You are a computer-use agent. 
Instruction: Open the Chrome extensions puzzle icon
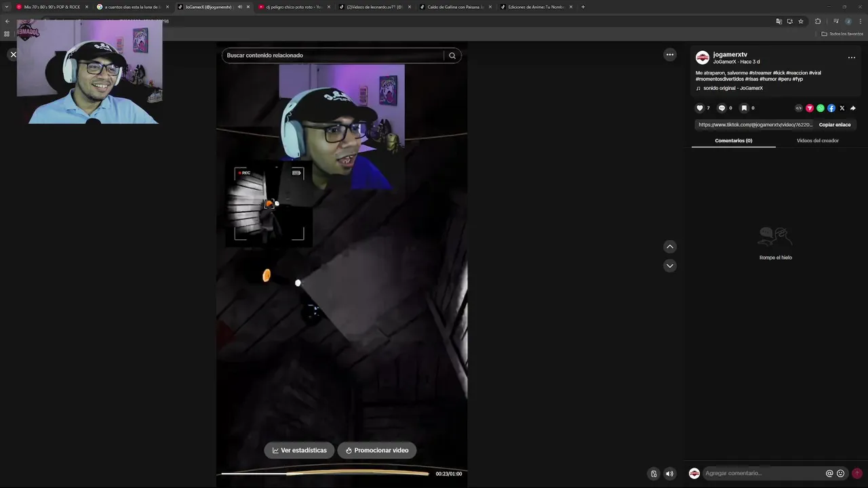(818, 21)
